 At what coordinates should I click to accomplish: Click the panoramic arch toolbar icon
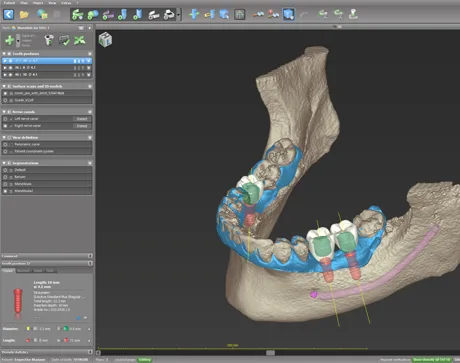tap(239, 15)
